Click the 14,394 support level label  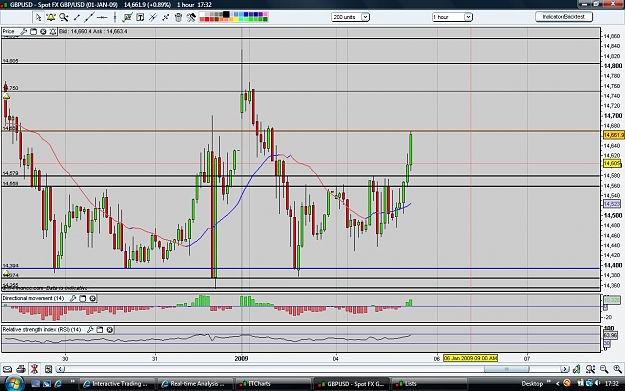tap(10, 265)
